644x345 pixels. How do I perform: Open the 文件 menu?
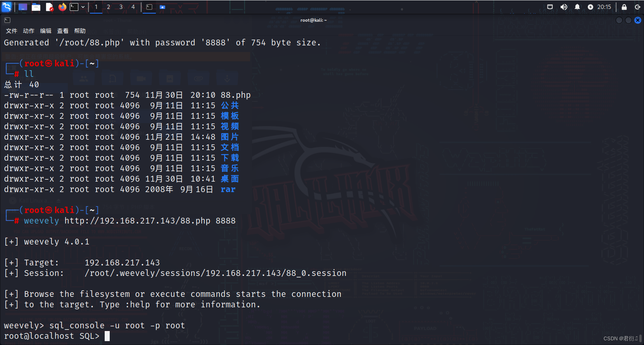[x=12, y=31]
